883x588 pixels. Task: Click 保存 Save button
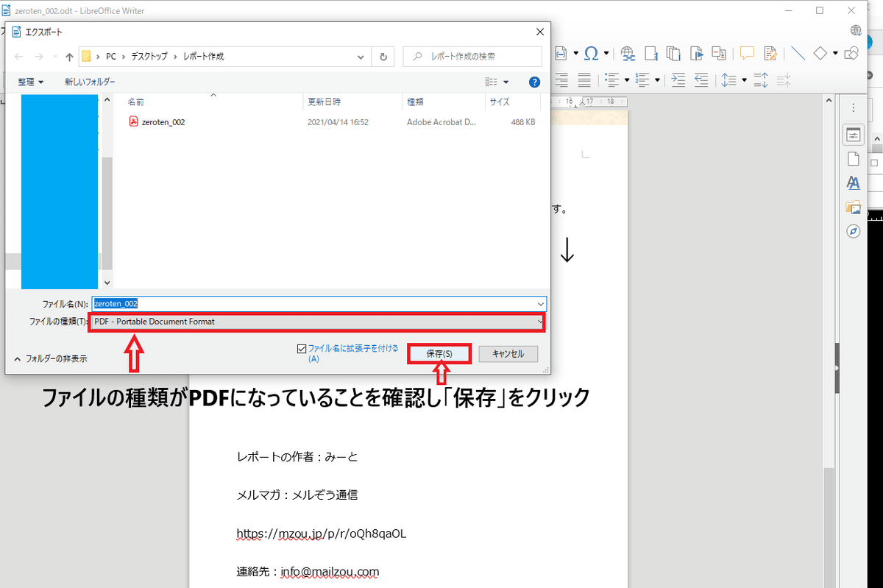[x=439, y=354]
